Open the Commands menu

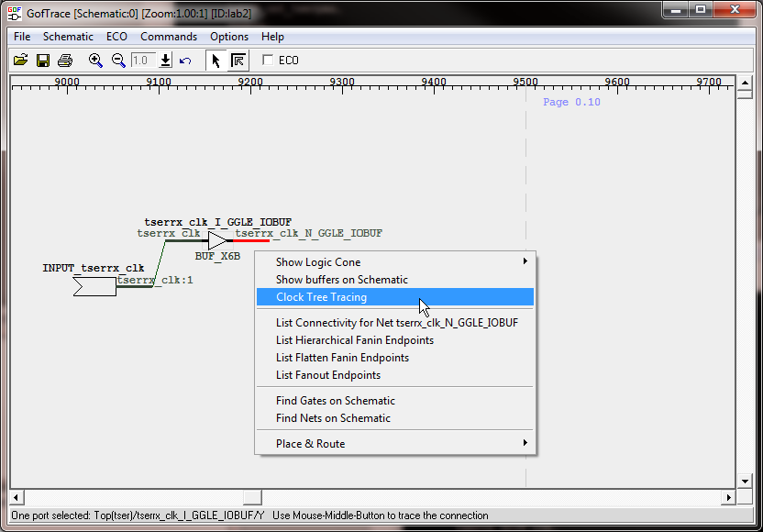(x=169, y=37)
